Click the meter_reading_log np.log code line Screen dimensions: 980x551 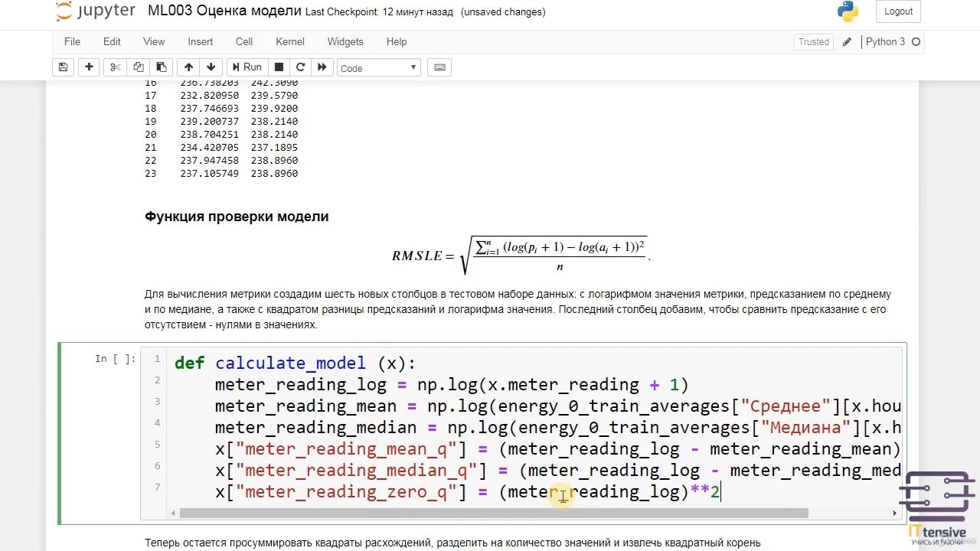point(452,384)
